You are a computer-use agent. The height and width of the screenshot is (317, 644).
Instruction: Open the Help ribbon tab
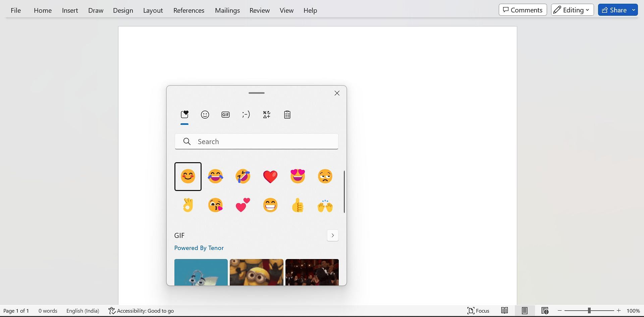[310, 10]
